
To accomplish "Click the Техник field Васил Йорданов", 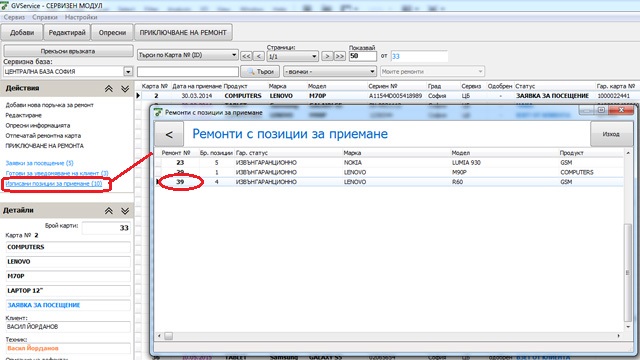I will 68,348.
